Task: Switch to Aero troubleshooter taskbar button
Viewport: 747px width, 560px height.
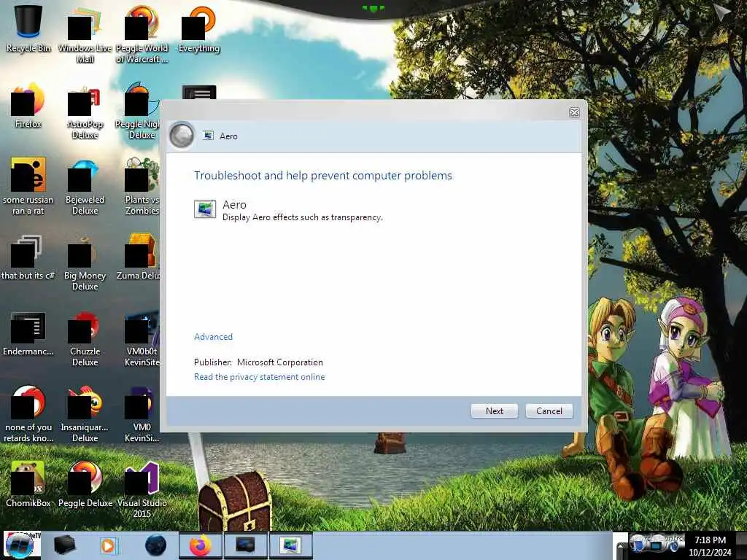Action: (290, 545)
